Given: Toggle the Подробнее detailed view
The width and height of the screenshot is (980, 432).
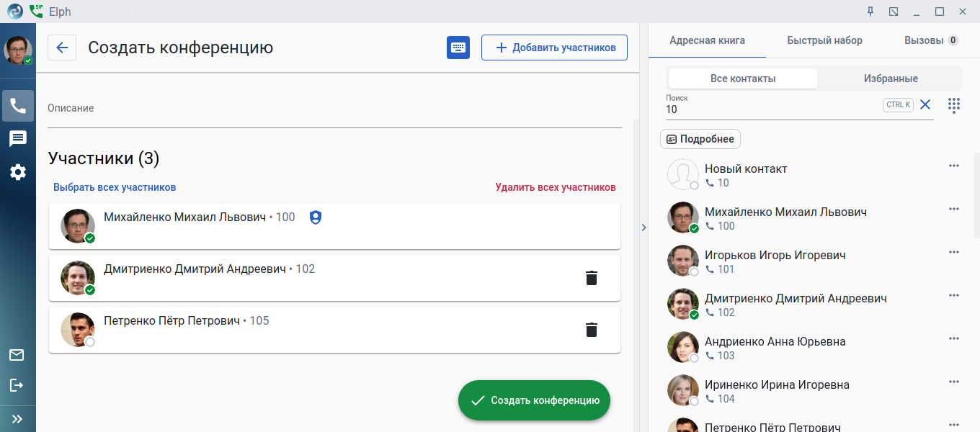Looking at the screenshot, I should [x=700, y=139].
